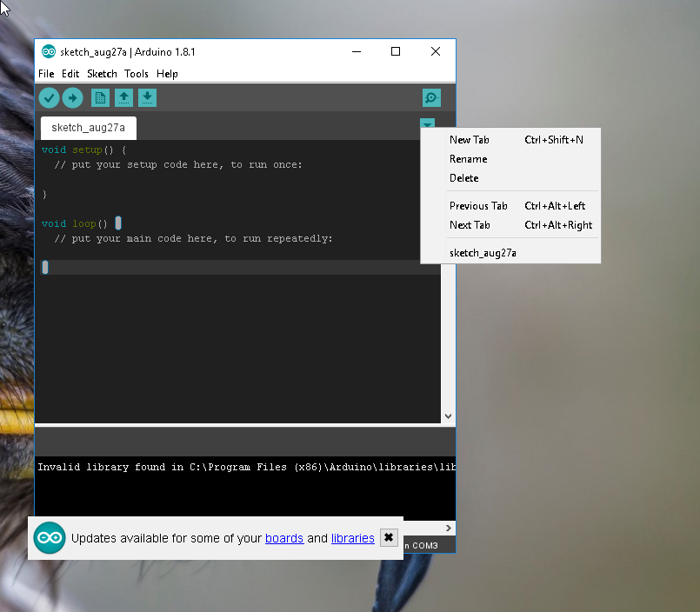Select Next Tab in the tab menu

(510, 225)
